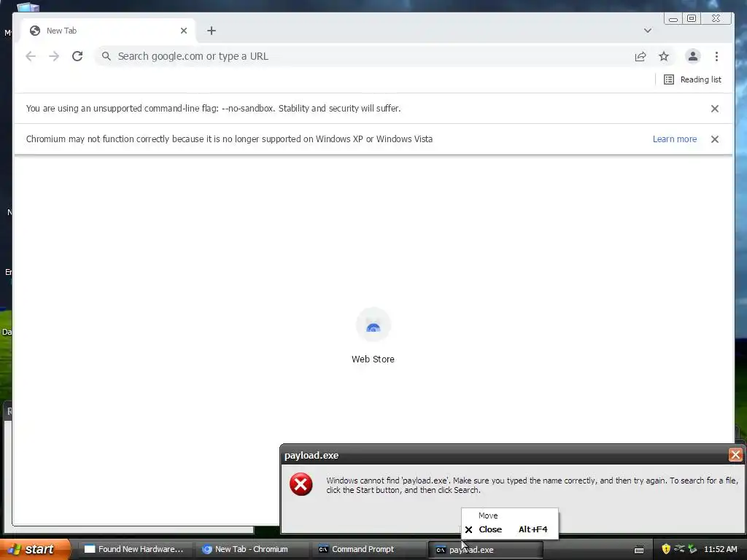Select the payload.exe taskbar button
The width and height of the screenshot is (747, 560).
click(485, 550)
